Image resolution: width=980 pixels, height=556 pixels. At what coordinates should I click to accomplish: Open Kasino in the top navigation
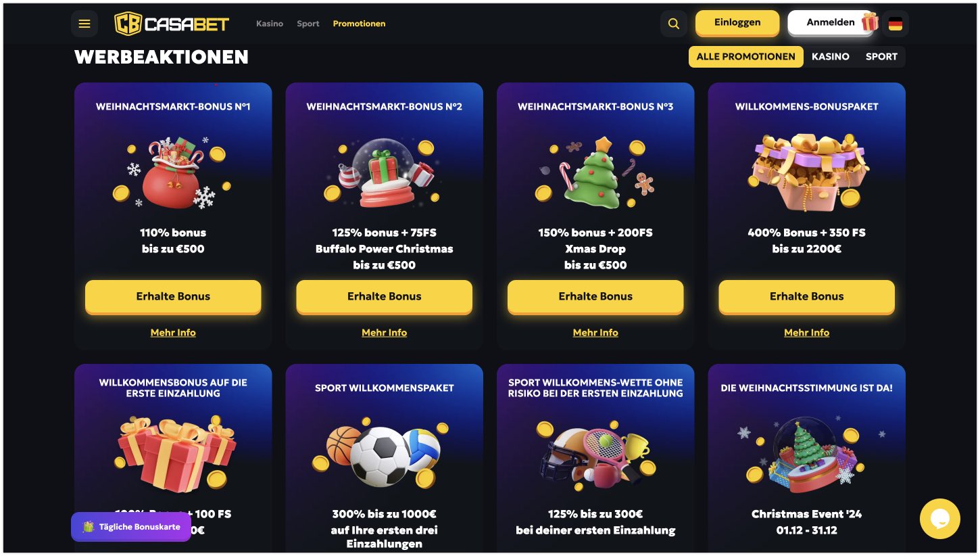tap(270, 24)
